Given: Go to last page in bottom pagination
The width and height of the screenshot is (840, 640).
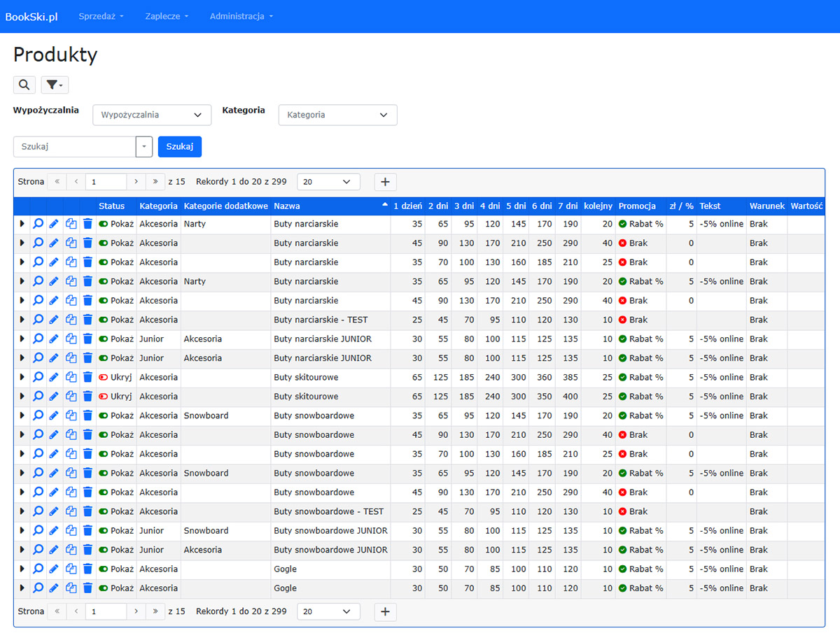Looking at the screenshot, I should pyautogui.click(x=155, y=611).
